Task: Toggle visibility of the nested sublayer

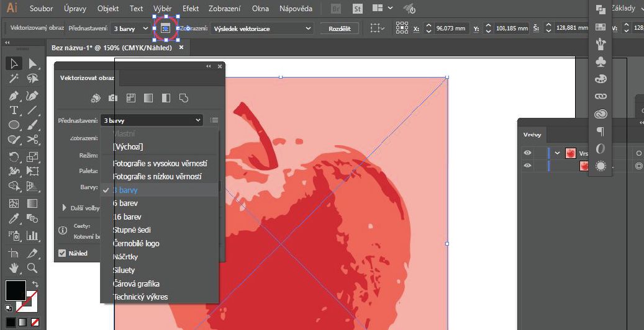Action: pos(527,166)
